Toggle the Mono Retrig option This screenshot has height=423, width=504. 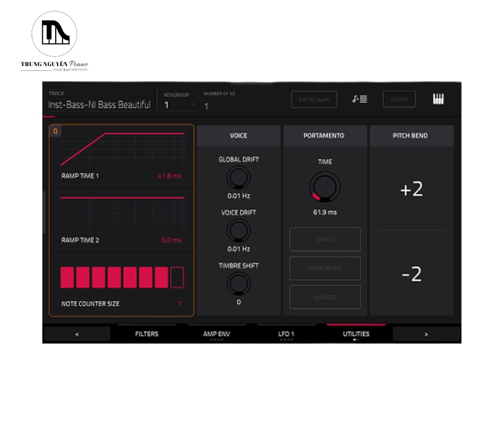click(325, 268)
